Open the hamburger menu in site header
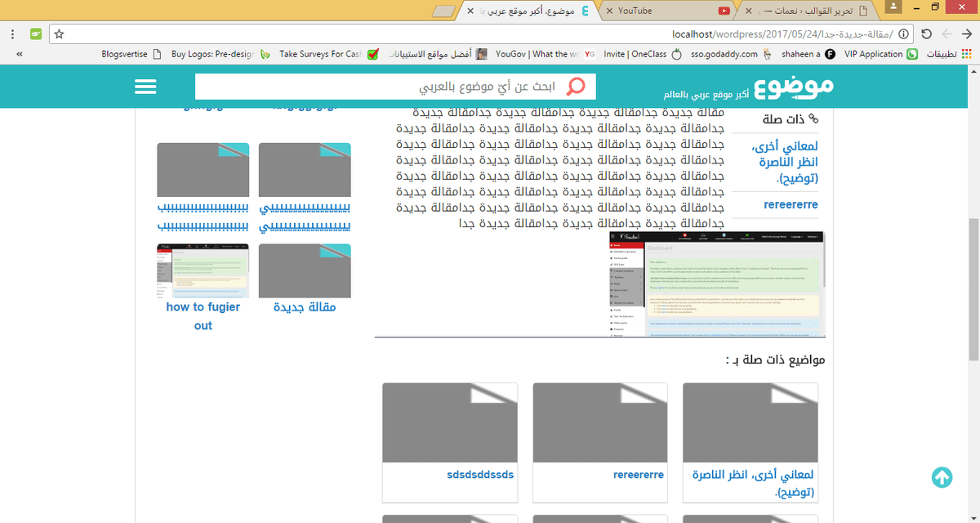Viewport: 980px width, 523px height. [145, 87]
